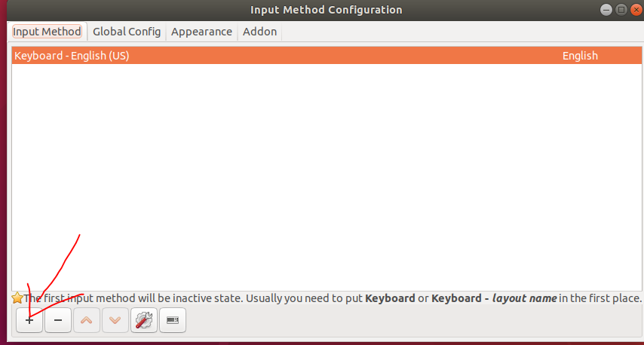The height and width of the screenshot is (345, 644).
Task: Select the Keyboard - English (US) entry
Action: pos(72,56)
